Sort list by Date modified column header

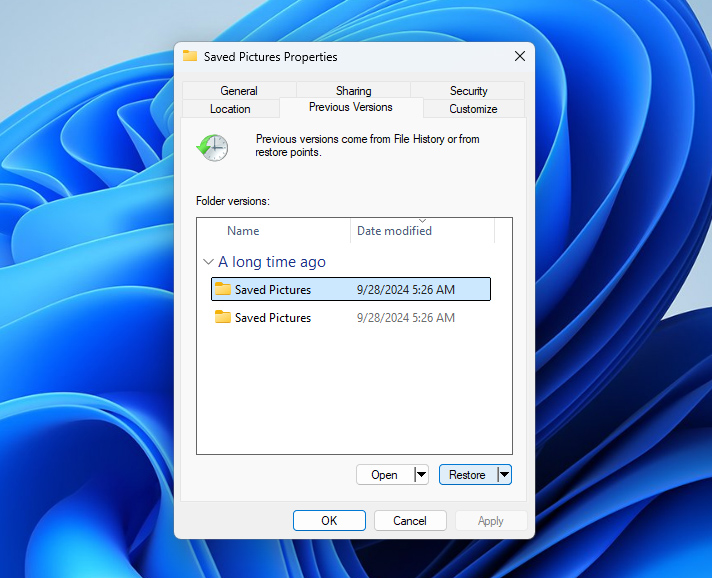(422, 231)
